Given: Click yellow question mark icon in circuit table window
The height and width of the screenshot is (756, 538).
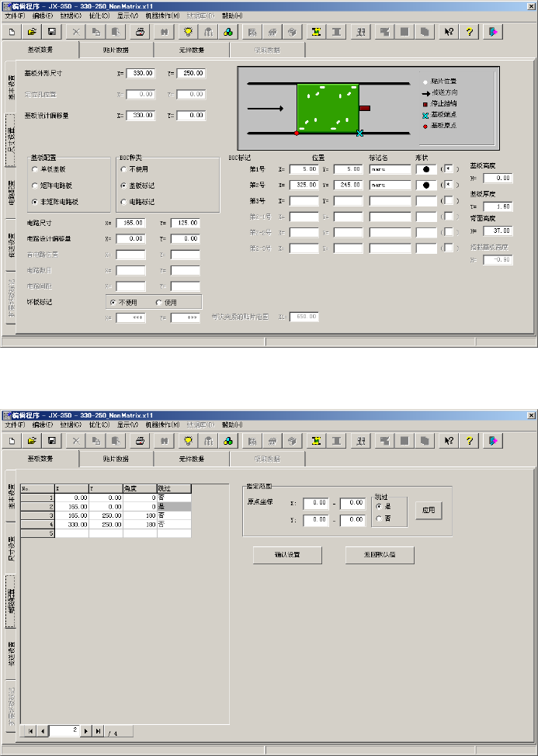Looking at the screenshot, I should 469,441.
